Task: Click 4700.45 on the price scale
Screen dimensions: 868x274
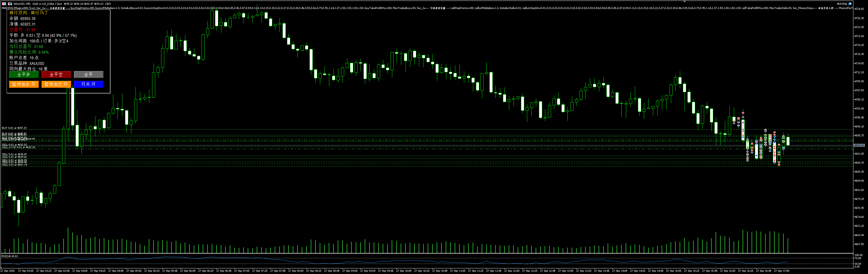Action: point(859,117)
